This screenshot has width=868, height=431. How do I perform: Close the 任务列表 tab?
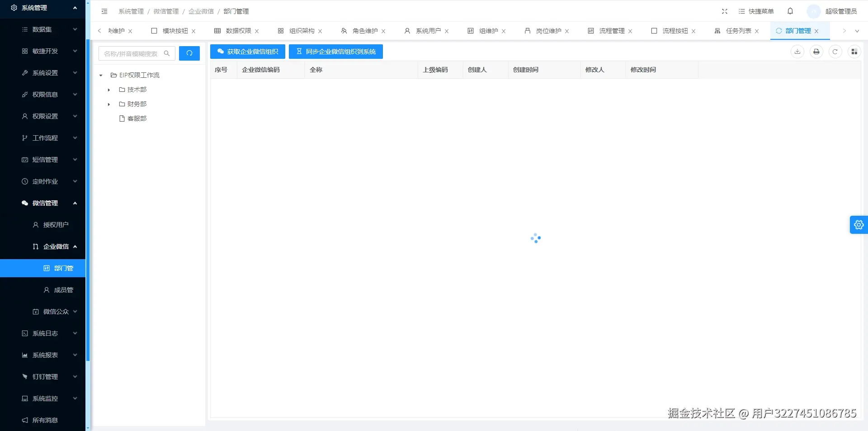(x=758, y=31)
